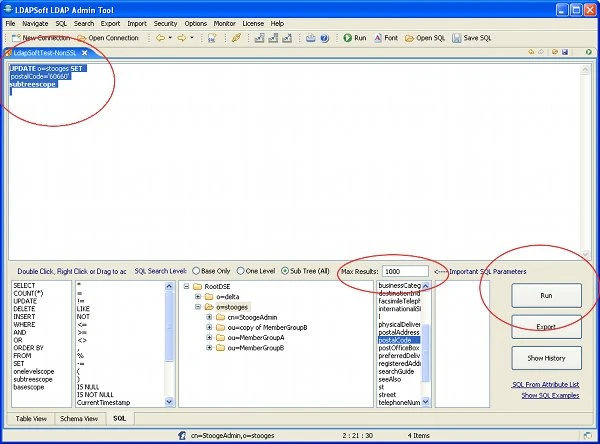This screenshot has height=444, width=600.
Task: Collapse the RootDSE tree node
Action: point(186,286)
